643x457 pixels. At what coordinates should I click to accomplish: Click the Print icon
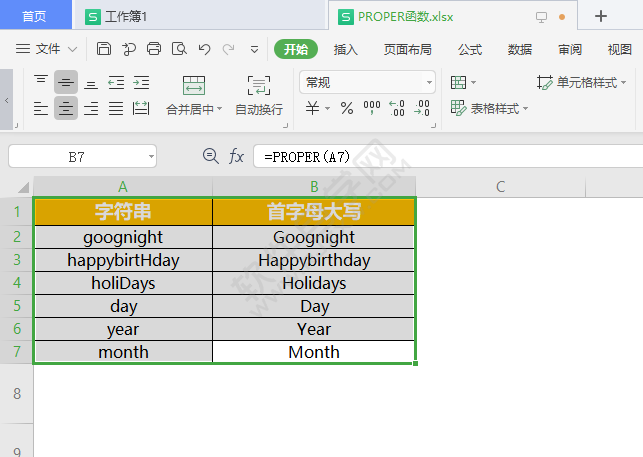(154, 49)
